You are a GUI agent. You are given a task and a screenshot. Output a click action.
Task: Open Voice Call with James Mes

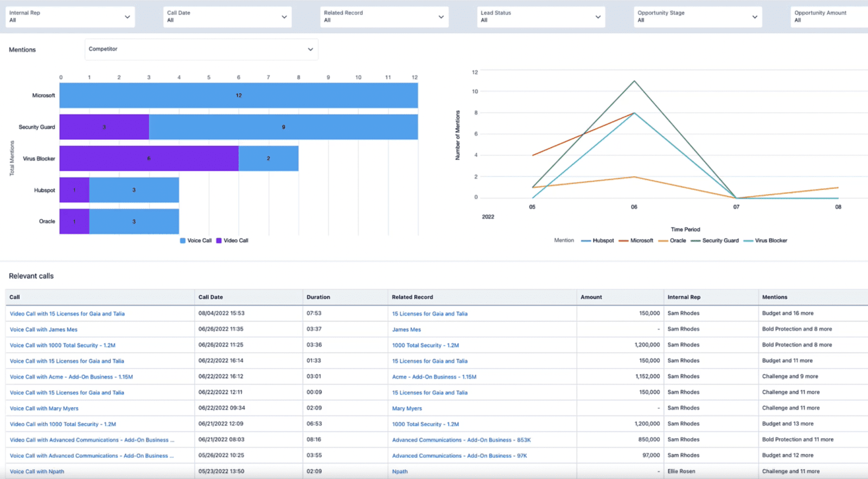pyautogui.click(x=43, y=329)
